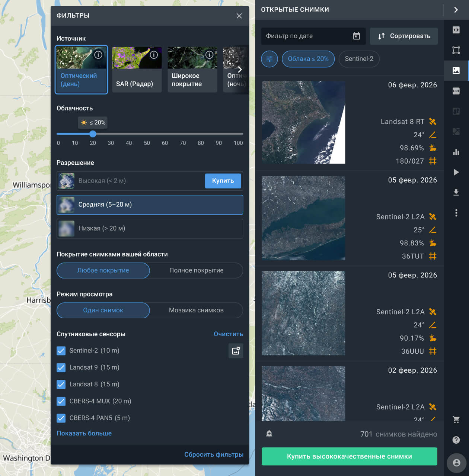Switch view mode to Один снимок

(103, 310)
